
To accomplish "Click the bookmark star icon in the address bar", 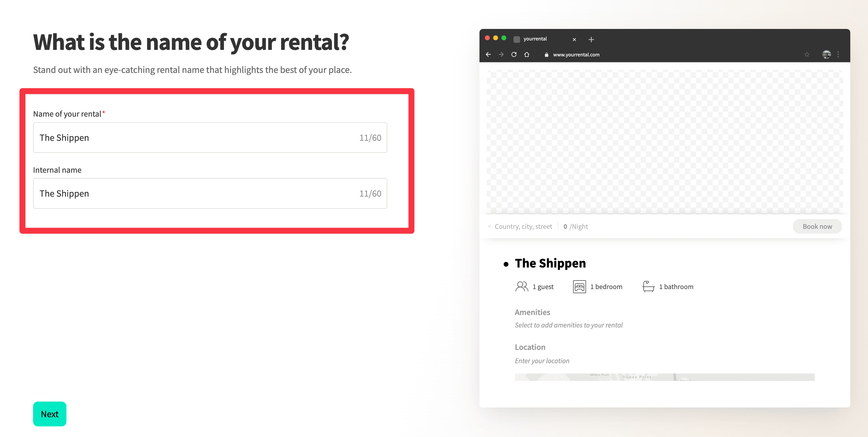I will (x=807, y=54).
